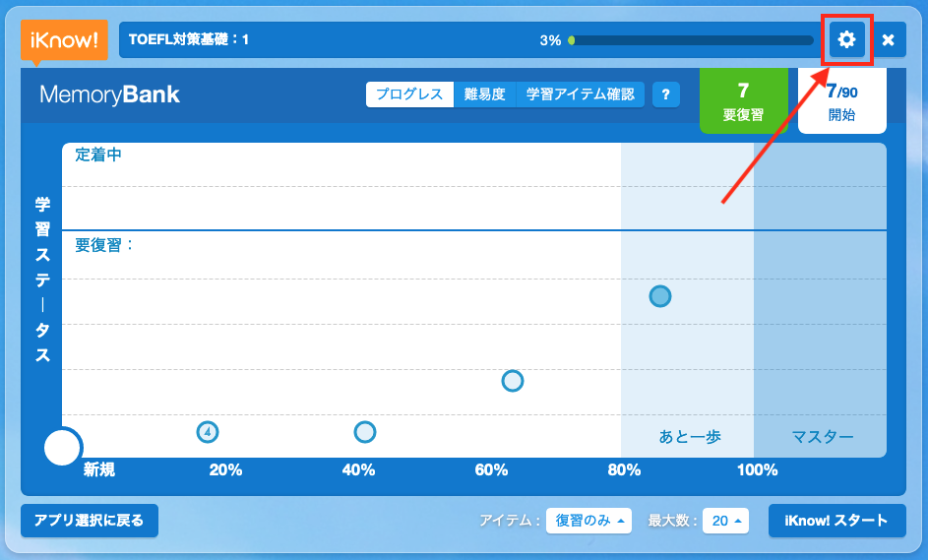Click the large white 新規 circle
Screen dimensions: 928x560
point(63,447)
